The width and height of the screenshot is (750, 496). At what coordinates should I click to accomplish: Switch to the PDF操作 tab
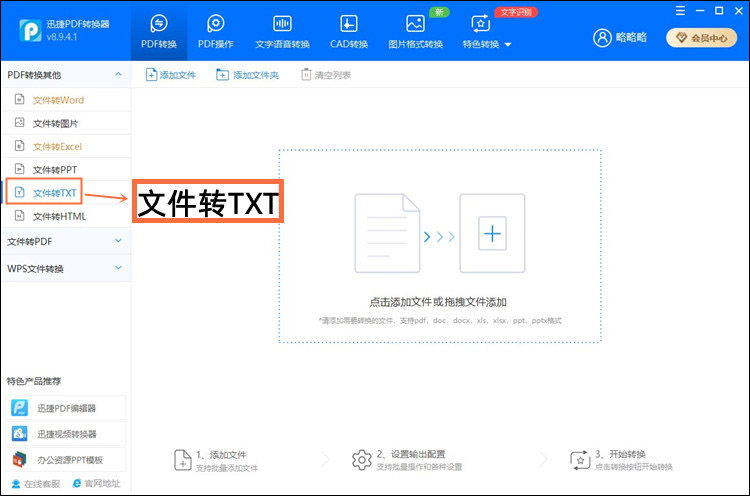[216, 32]
